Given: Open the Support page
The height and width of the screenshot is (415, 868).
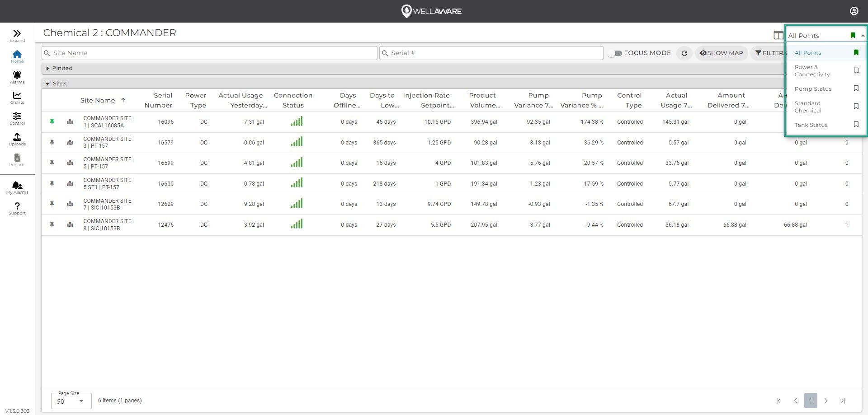Looking at the screenshot, I should coord(17,208).
